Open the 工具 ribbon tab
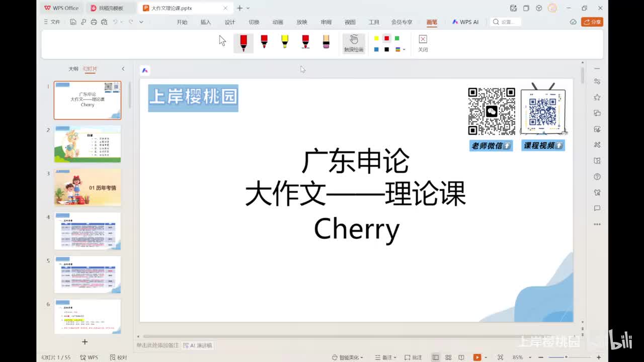The width and height of the screenshot is (644, 362). click(374, 22)
